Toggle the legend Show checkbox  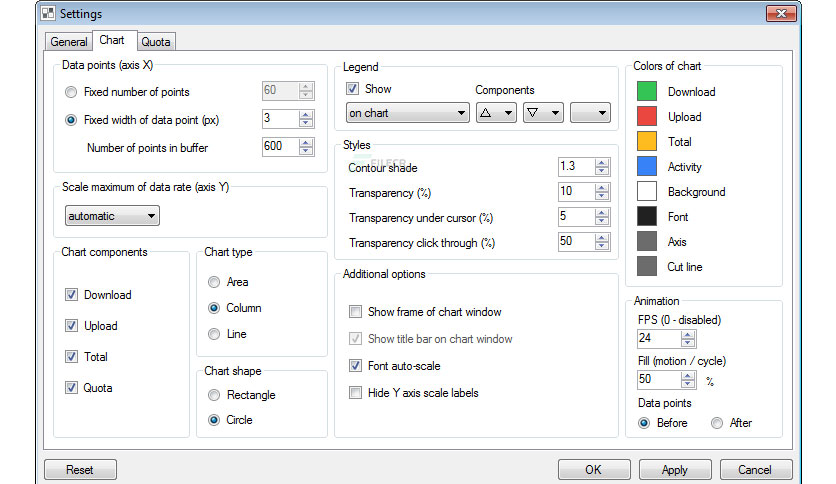(352, 88)
